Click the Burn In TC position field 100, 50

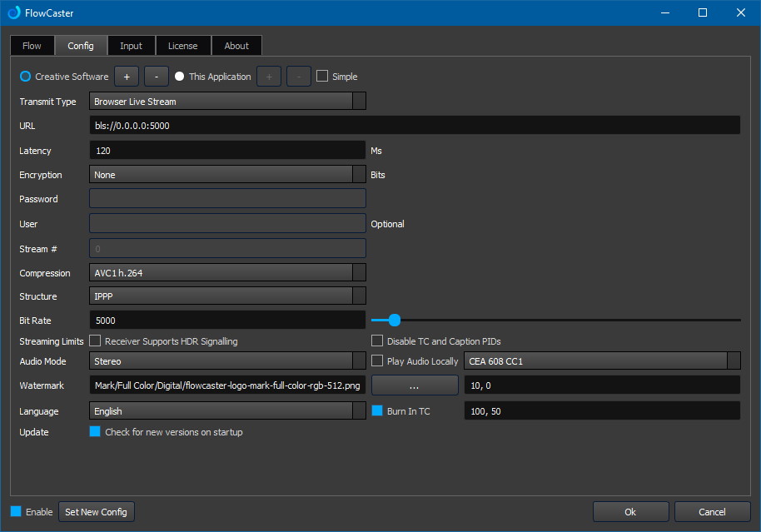coord(602,411)
